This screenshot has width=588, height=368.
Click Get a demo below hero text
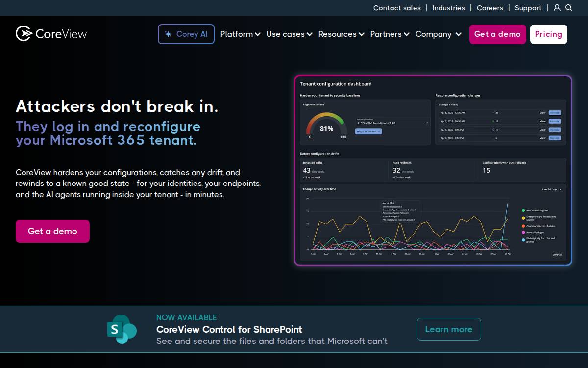tap(52, 231)
